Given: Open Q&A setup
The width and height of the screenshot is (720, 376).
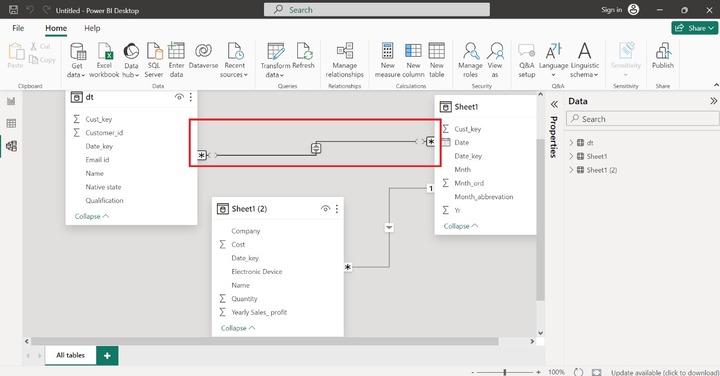Looking at the screenshot, I should tap(527, 60).
